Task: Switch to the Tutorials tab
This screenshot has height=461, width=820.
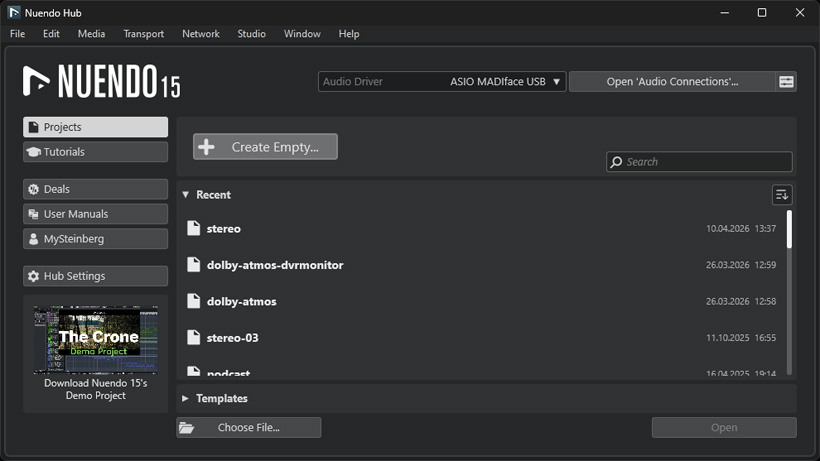Action: [x=96, y=152]
